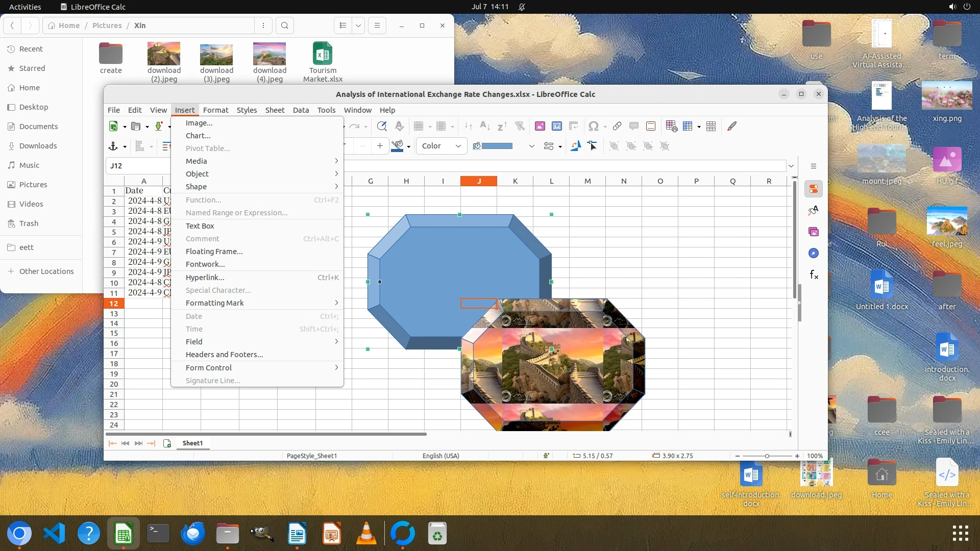This screenshot has width=980, height=551.
Task: Open the sidebar Styles deck
Action: (814, 210)
